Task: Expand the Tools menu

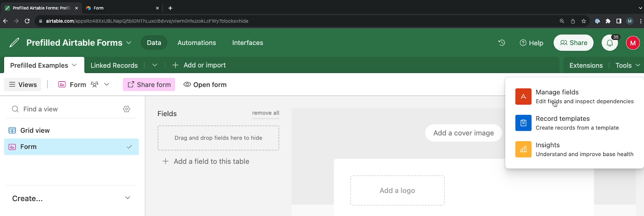Action: (x=627, y=65)
